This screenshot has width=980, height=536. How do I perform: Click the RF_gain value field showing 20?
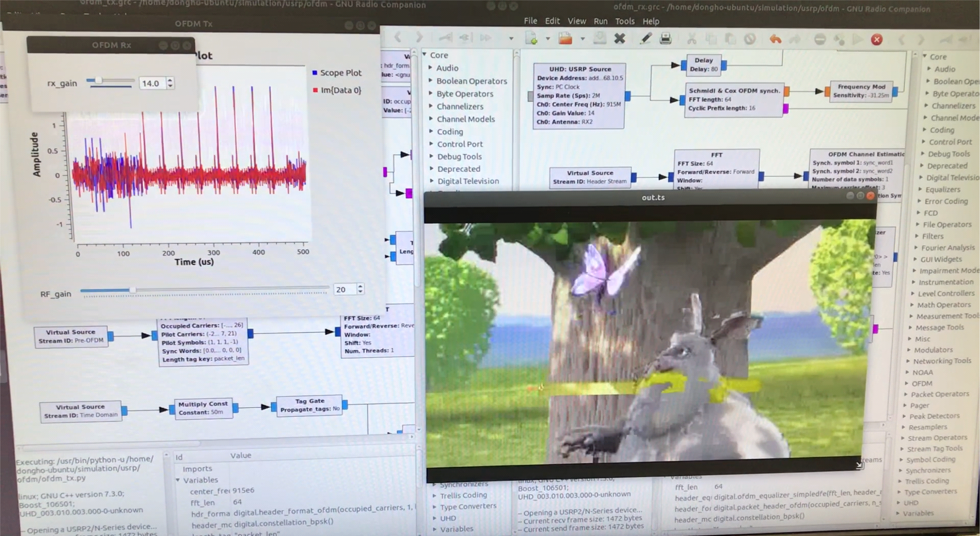(345, 289)
